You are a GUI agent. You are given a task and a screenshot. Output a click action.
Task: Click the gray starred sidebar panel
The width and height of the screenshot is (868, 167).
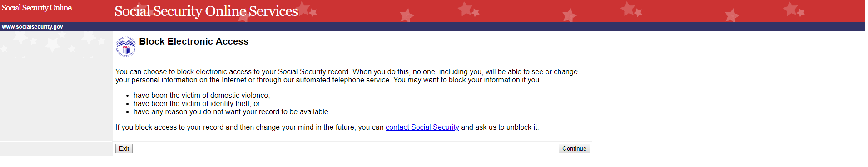tap(56, 86)
